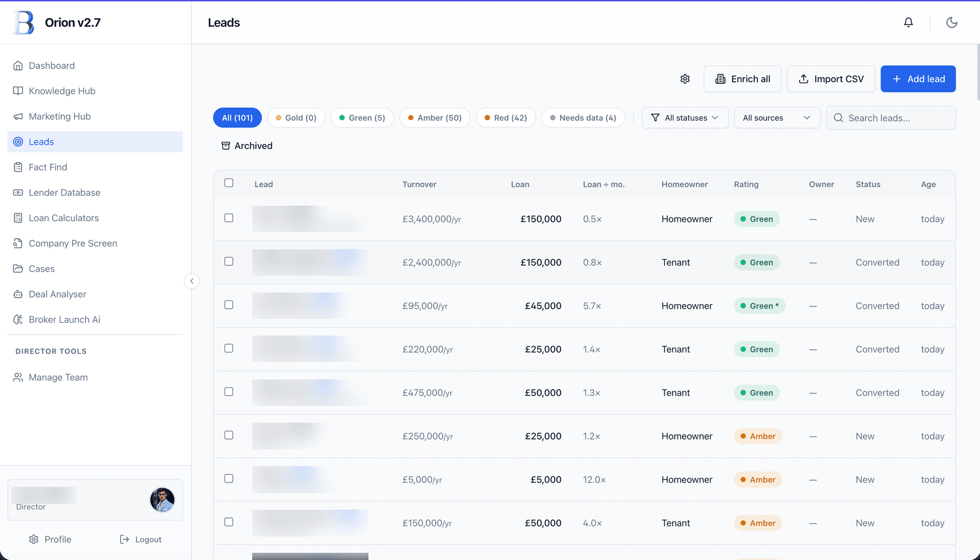Filter by Amber (50) tab

[435, 118]
